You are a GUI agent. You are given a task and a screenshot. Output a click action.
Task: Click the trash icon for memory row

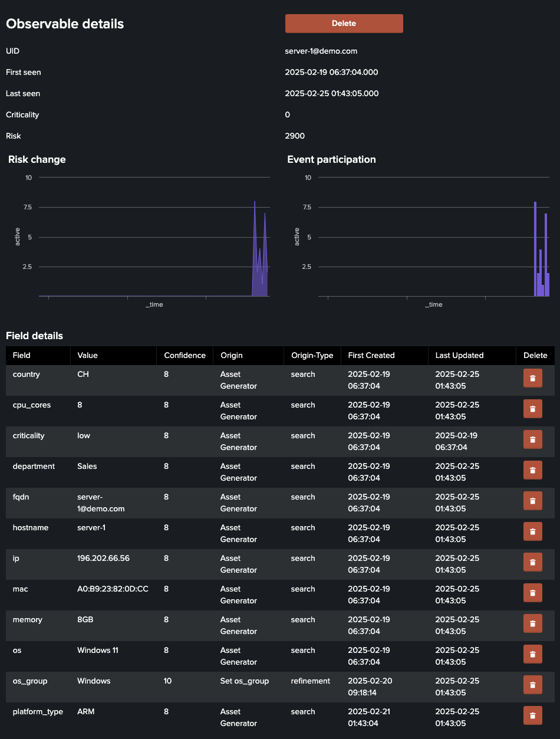coord(532,623)
